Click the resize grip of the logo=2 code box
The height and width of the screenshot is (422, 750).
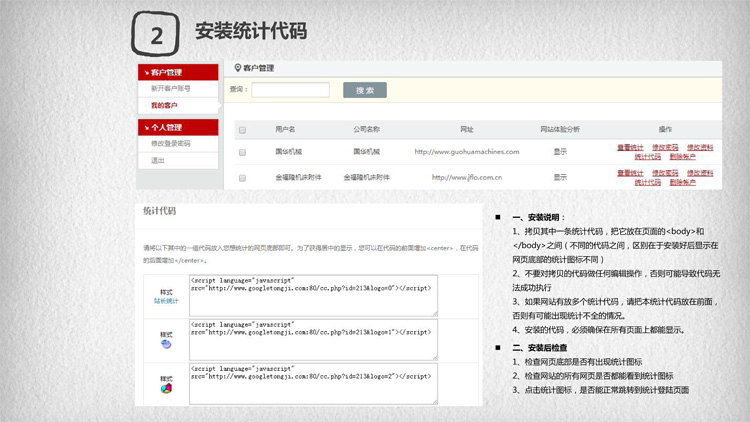(x=433, y=400)
